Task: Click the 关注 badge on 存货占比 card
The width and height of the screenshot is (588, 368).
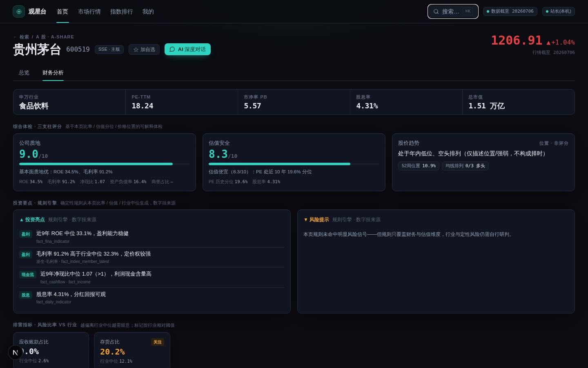Action: coord(158,342)
